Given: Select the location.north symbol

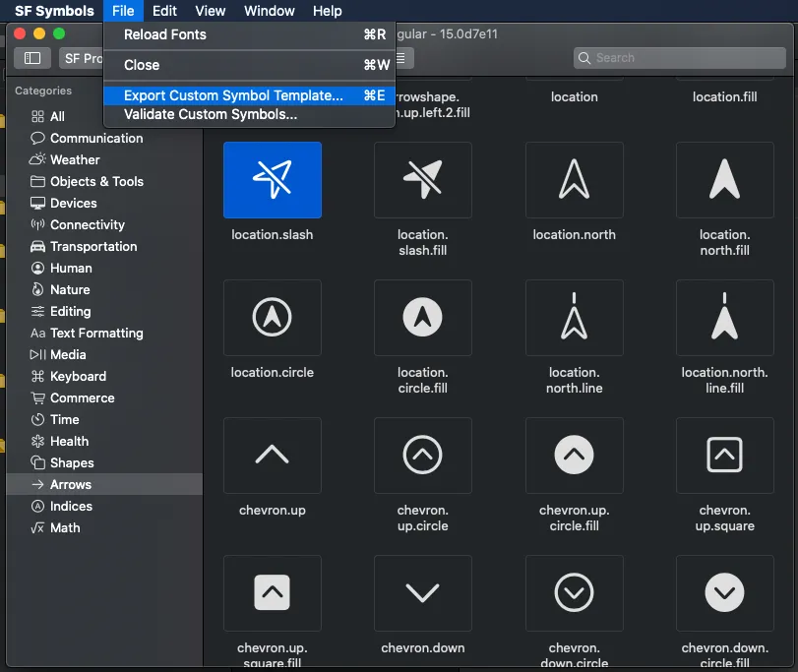Looking at the screenshot, I should 574,180.
